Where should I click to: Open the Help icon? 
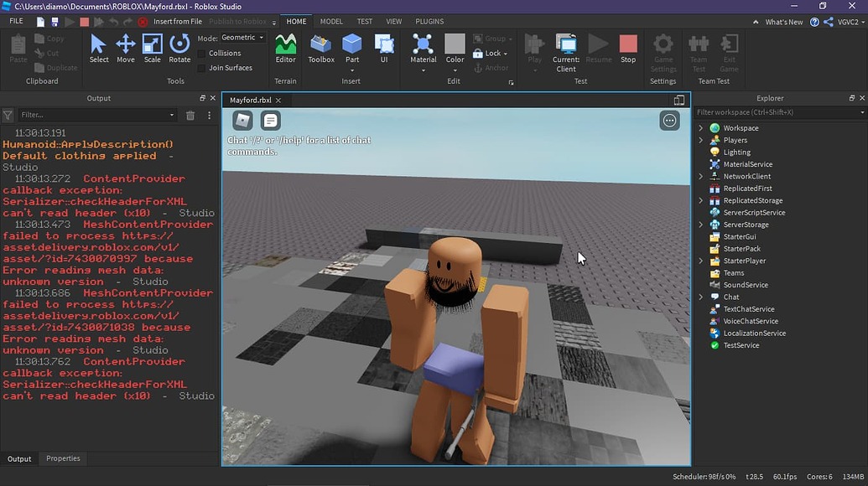pyautogui.click(x=814, y=22)
